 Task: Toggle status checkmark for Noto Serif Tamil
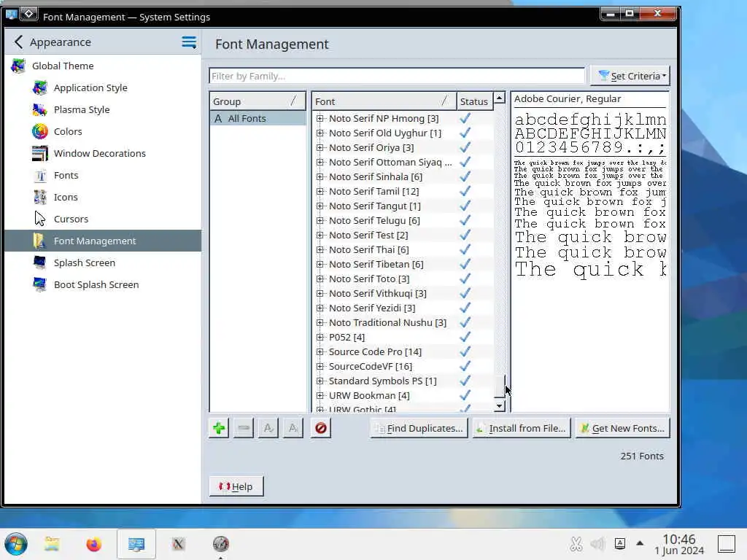(x=465, y=192)
